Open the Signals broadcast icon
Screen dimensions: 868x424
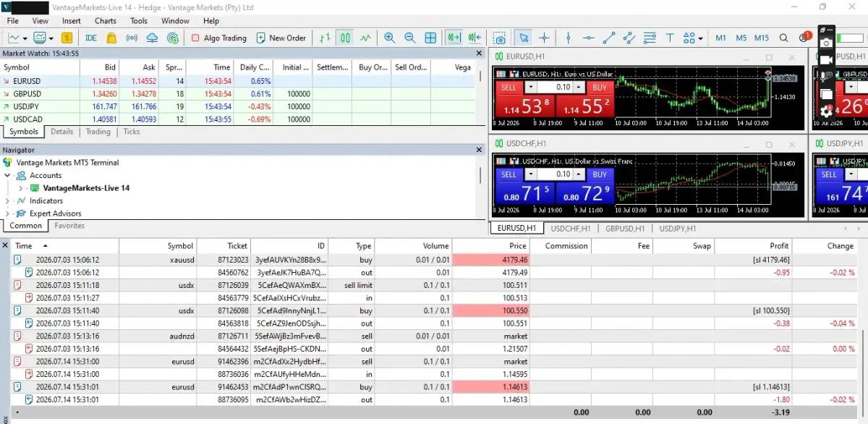point(132,38)
